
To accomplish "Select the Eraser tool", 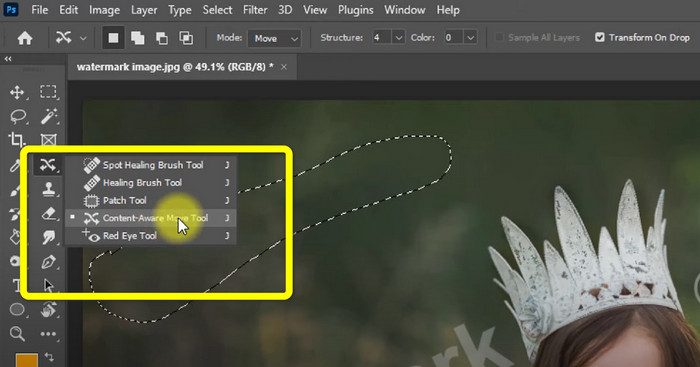I will (x=48, y=213).
